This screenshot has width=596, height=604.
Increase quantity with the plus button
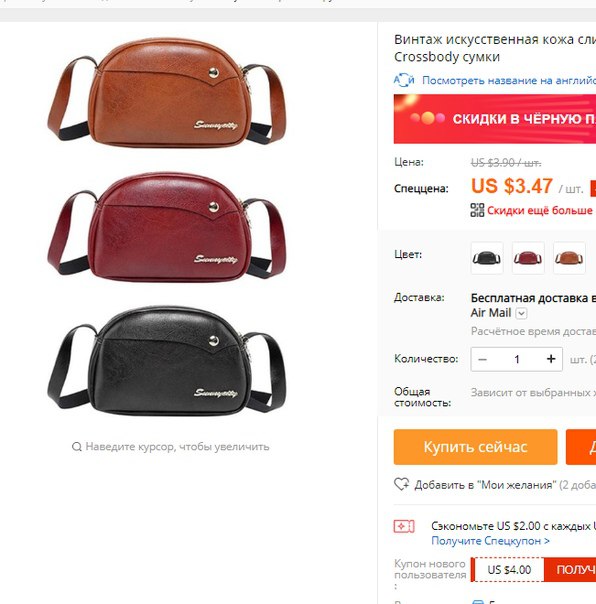tap(551, 359)
